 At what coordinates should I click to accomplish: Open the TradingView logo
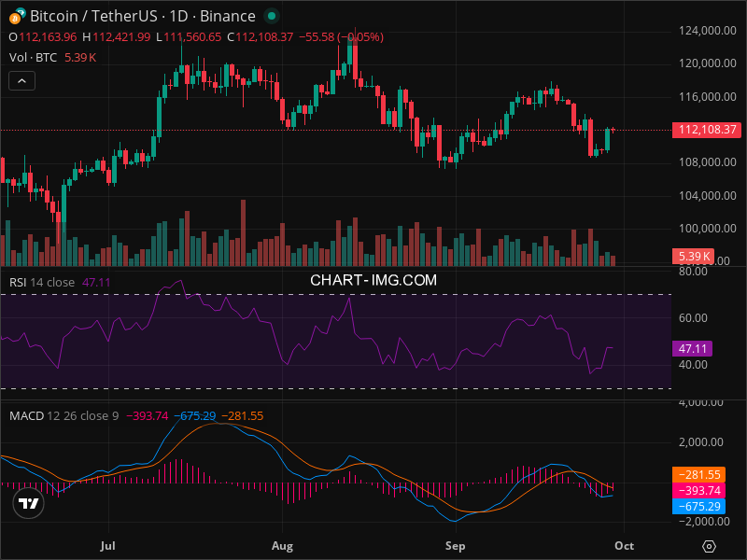pos(29,504)
